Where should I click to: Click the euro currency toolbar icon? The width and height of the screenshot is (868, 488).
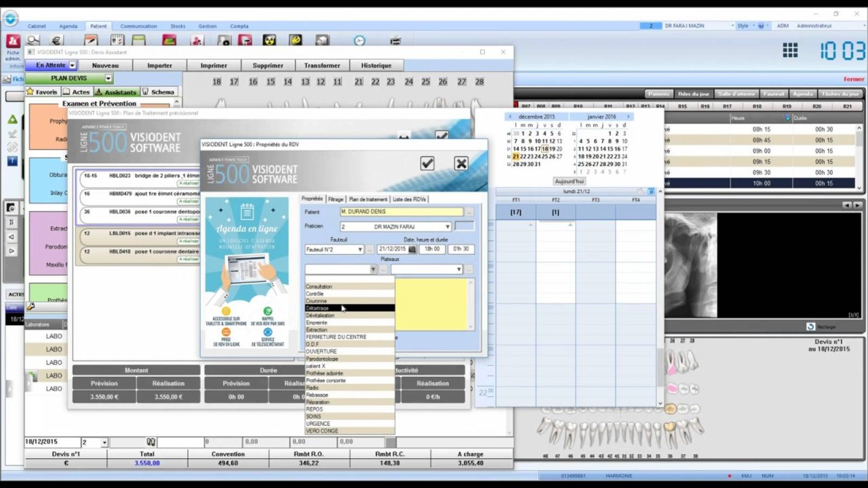tap(56, 41)
